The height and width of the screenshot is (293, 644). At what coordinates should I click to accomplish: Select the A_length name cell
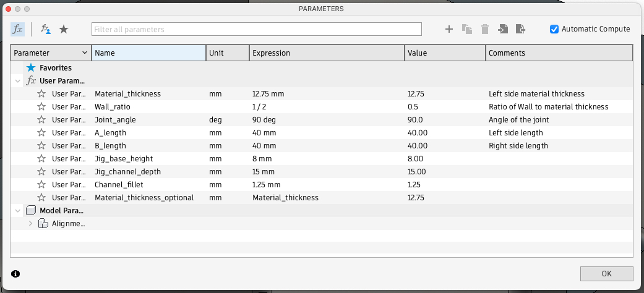pyautogui.click(x=148, y=132)
